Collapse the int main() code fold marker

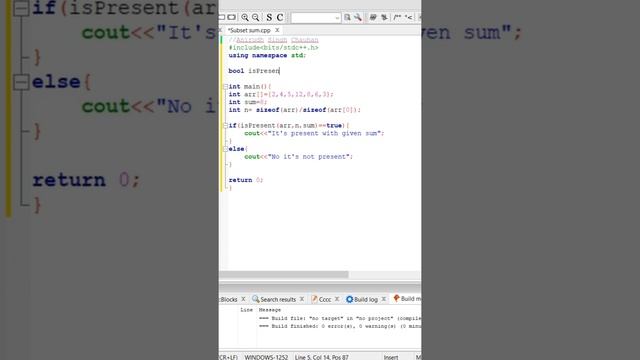[x=225, y=87]
